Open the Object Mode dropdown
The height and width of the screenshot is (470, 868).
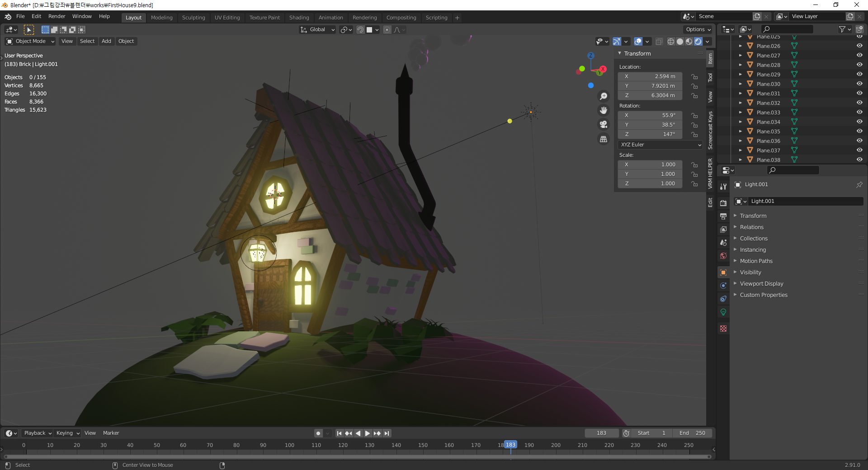click(30, 41)
